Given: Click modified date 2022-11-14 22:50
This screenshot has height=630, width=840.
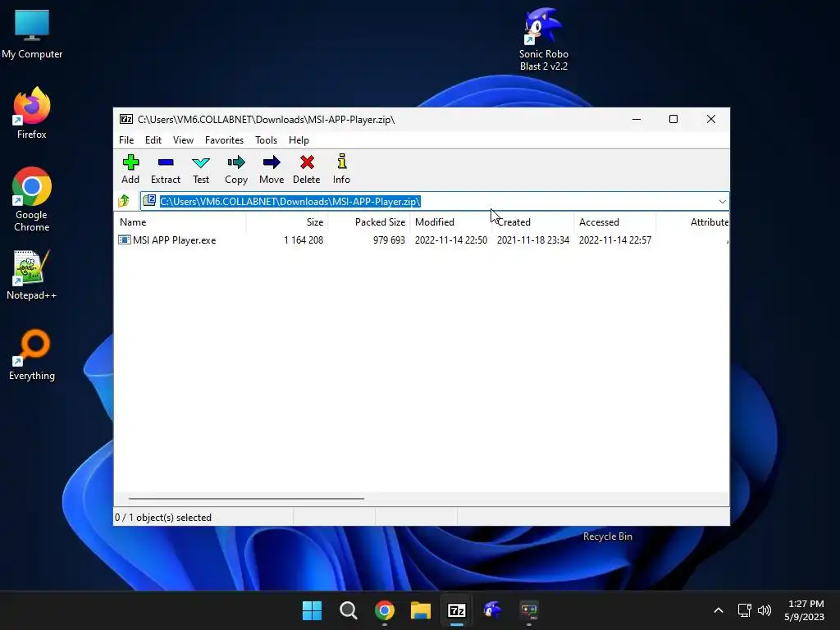Looking at the screenshot, I should tap(451, 240).
